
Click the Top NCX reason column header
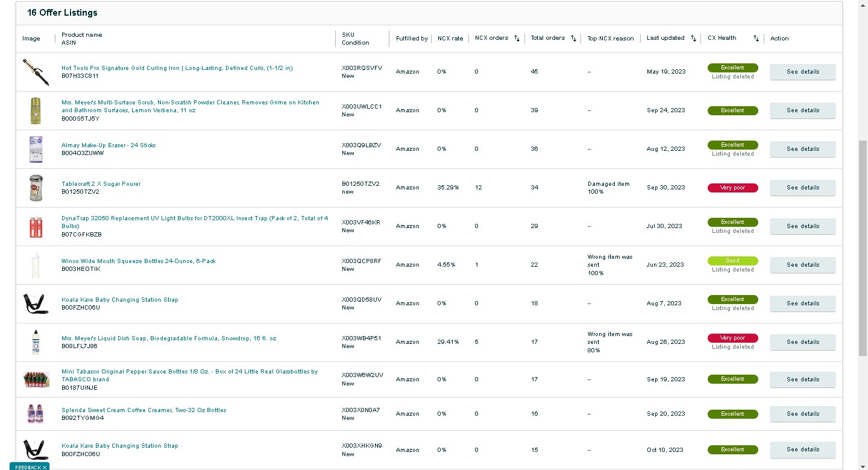(611, 39)
